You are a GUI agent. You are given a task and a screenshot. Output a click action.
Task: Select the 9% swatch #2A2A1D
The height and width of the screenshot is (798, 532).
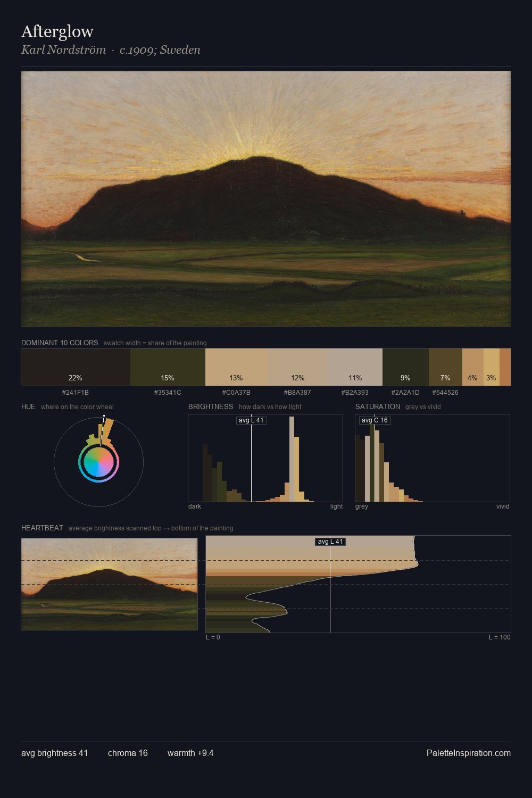(x=405, y=367)
